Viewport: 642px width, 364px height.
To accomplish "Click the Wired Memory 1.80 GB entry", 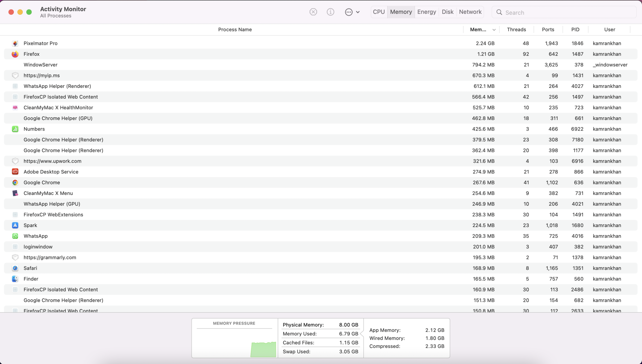I will (x=407, y=338).
